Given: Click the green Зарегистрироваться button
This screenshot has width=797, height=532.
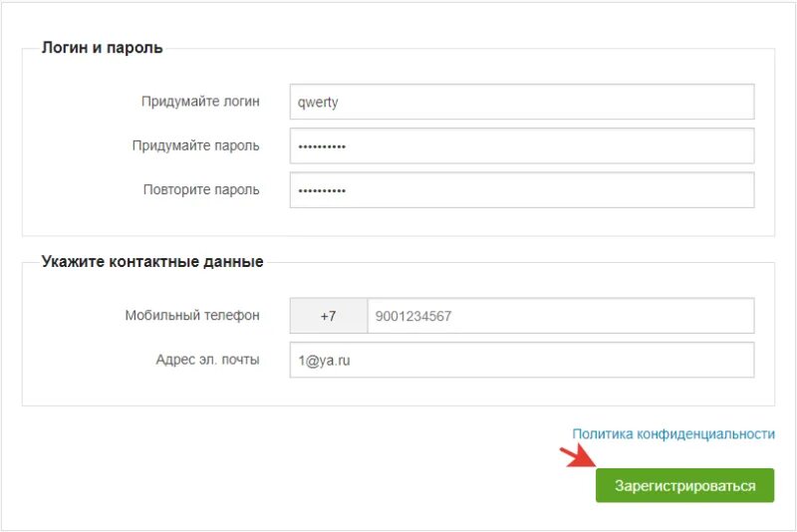Looking at the screenshot, I should point(684,485).
